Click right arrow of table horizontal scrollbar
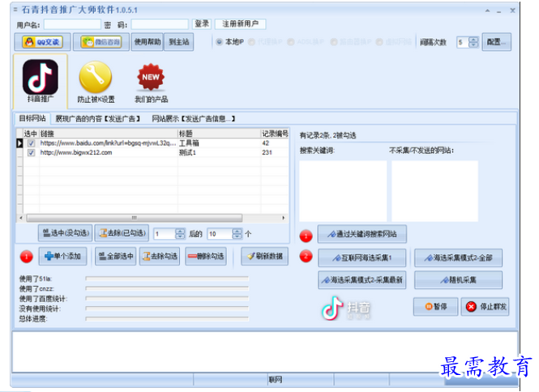This screenshot has height=392, width=539. click(283, 218)
